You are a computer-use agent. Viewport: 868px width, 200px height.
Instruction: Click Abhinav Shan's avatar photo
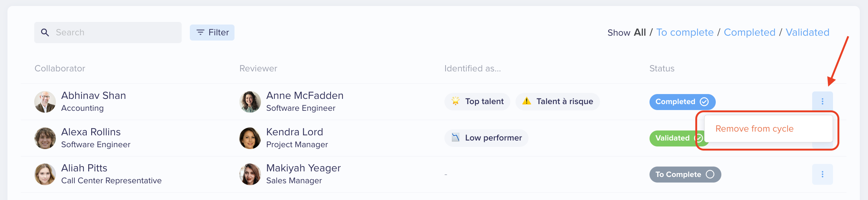click(45, 102)
